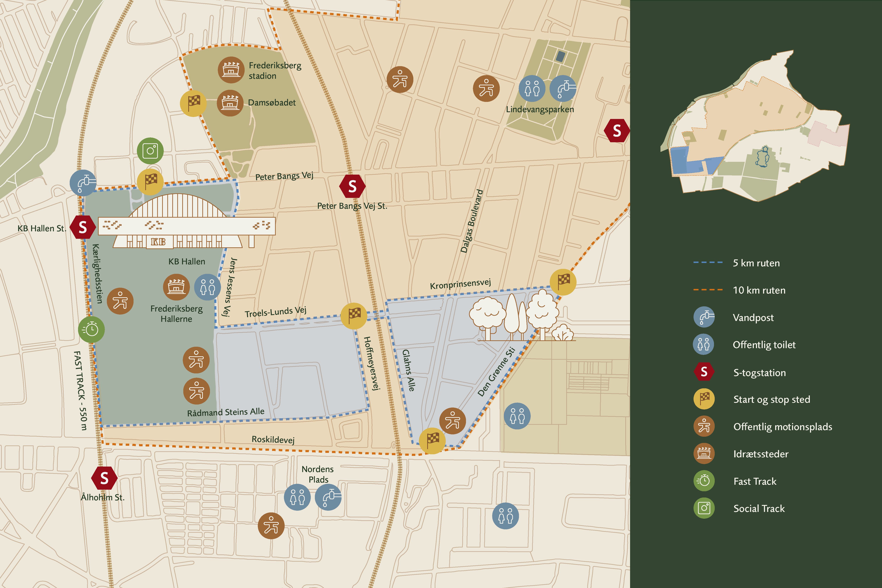The image size is (882, 588).
Task: Click the Vandpost legend icon
Action: point(704,317)
